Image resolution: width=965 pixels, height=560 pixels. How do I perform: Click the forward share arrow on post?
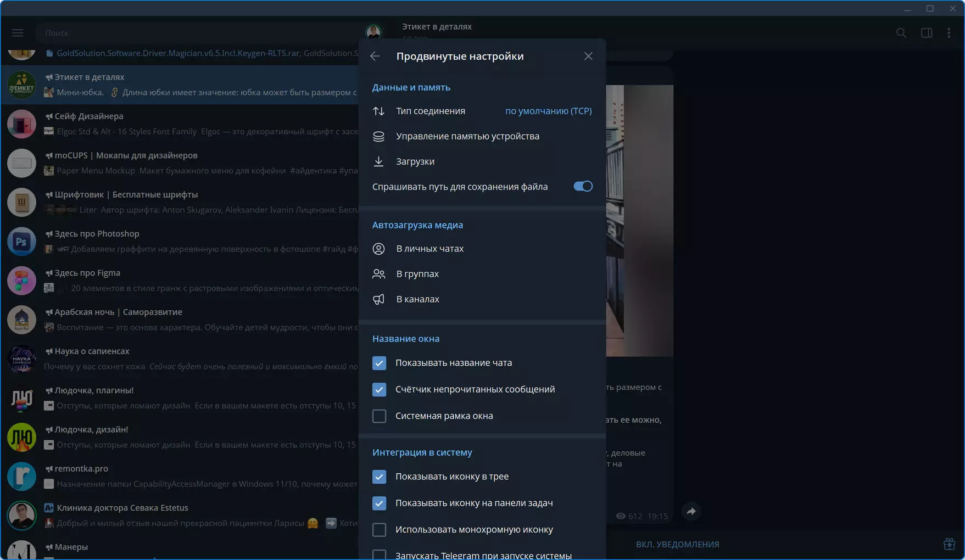point(691,511)
